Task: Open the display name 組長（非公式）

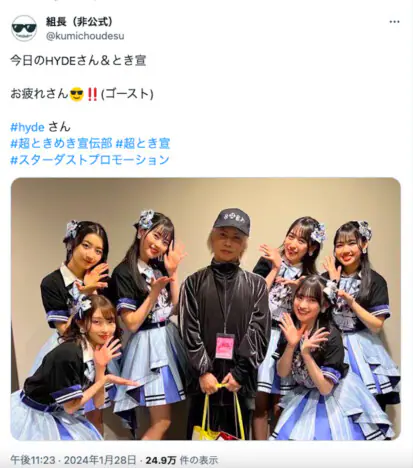Action: [79, 22]
